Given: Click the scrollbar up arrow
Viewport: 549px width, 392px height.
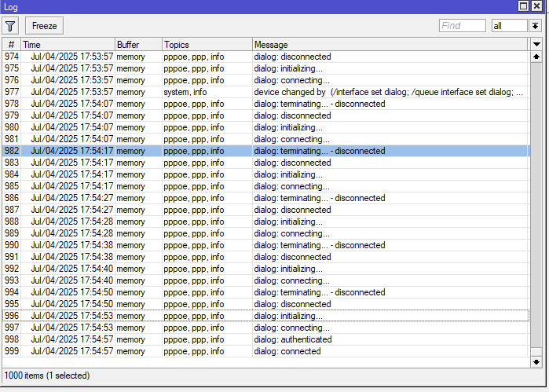Looking at the screenshot, I should point(536,57).
